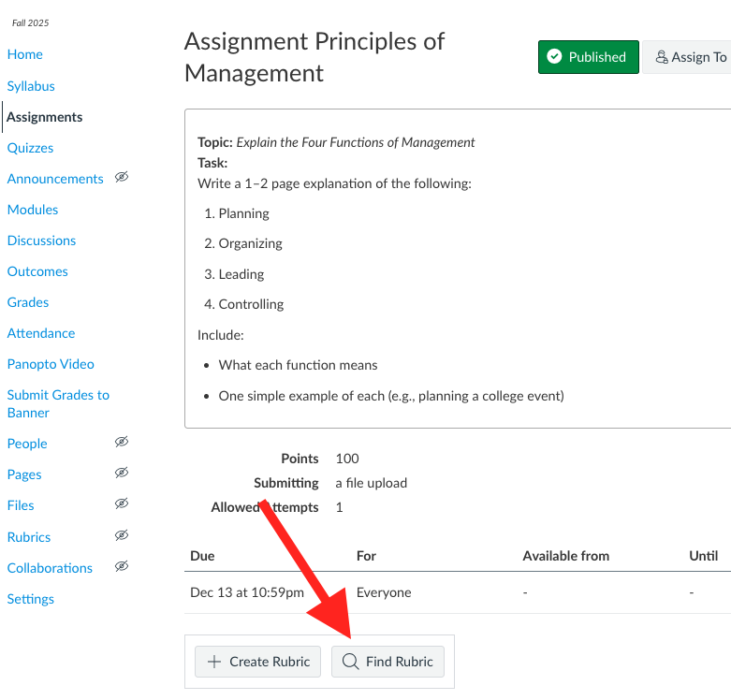This screenshot has height=700, width=731.
Task: Click the hidden-eye icon beside Announcements
Action: coord(122,177)
